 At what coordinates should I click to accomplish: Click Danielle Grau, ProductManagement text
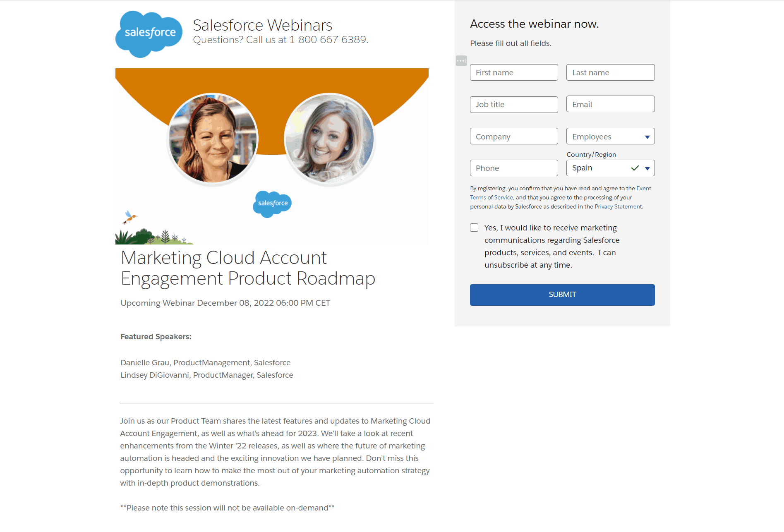coord(205,363)
